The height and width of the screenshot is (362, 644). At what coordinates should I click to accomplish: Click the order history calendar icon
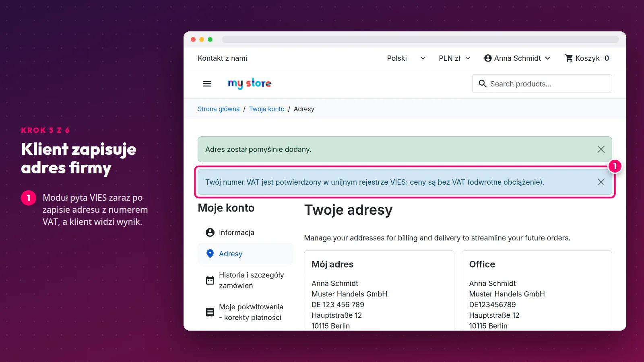coord(210,280)
